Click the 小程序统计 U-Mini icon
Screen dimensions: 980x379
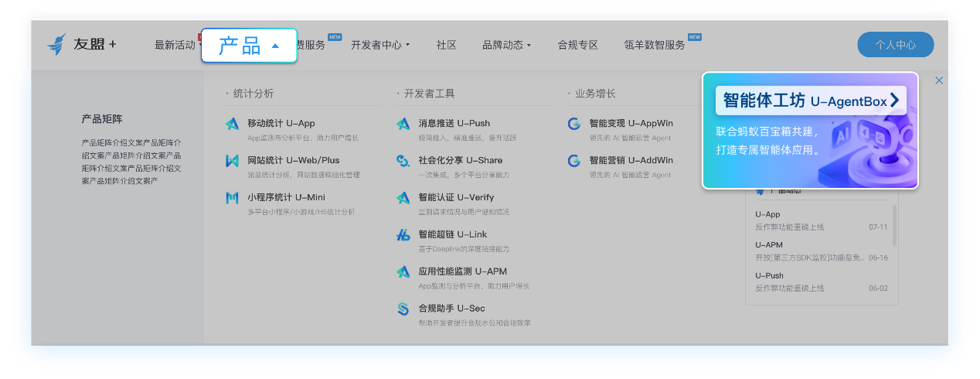[232, 198]
